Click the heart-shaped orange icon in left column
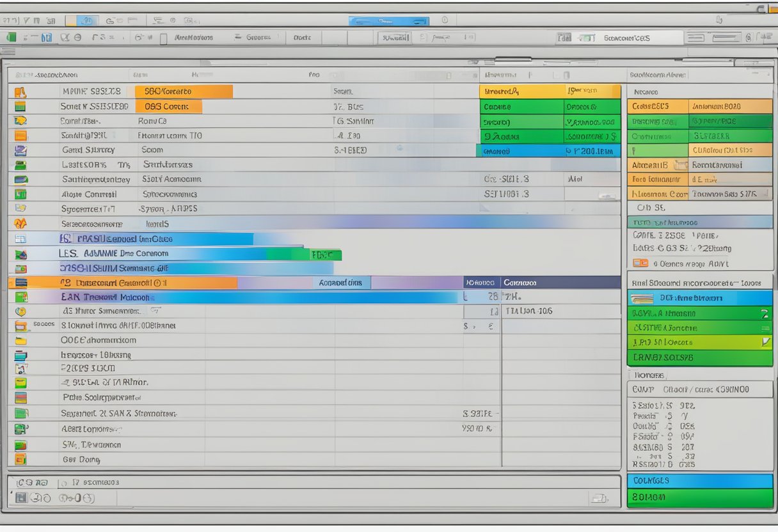The height and width of the screenshot is (532, 778). pos(20,224)
